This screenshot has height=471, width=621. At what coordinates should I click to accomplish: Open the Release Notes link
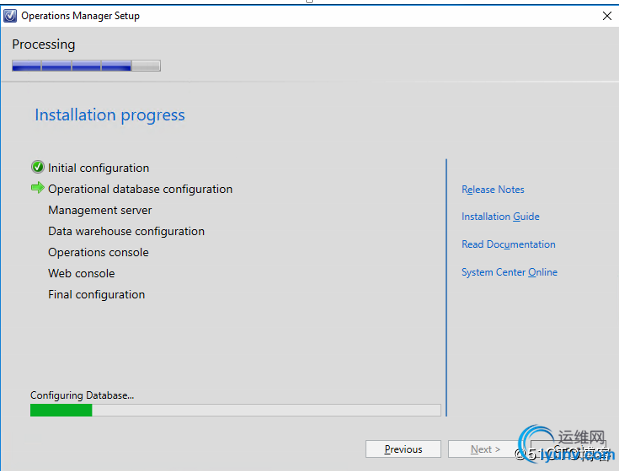(493, 189)
